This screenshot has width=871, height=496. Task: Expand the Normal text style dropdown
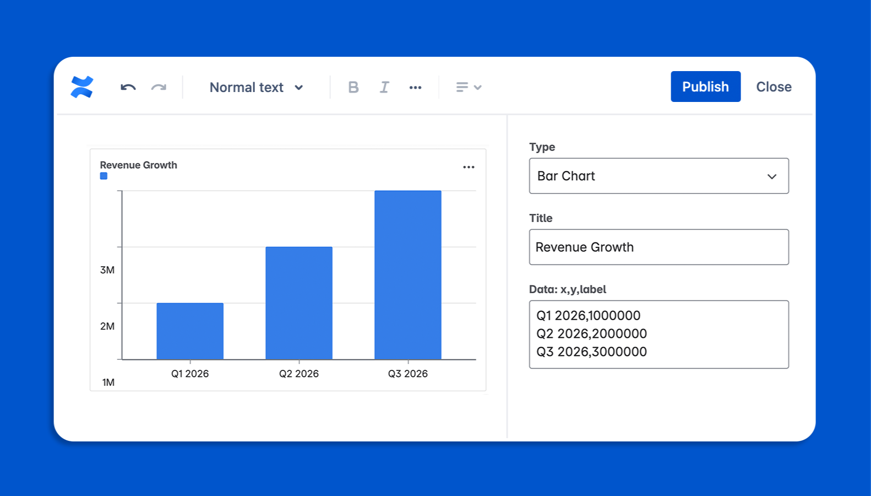[256, 87]
